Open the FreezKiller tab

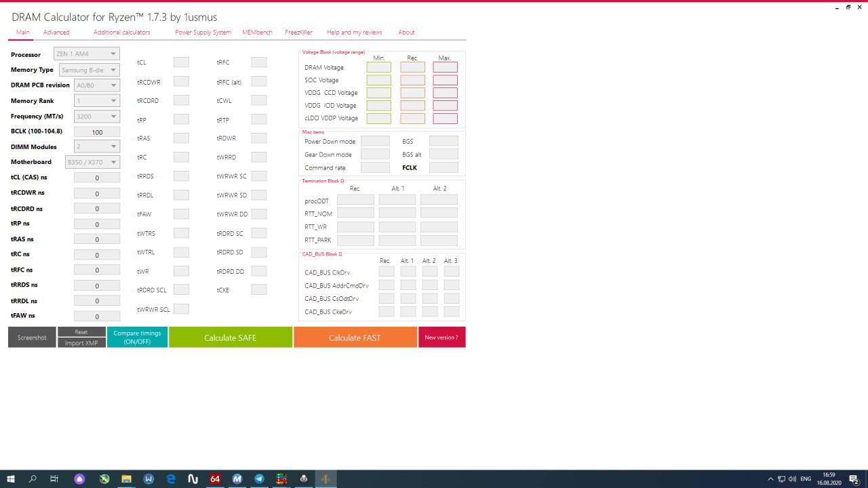click(299, 32)
